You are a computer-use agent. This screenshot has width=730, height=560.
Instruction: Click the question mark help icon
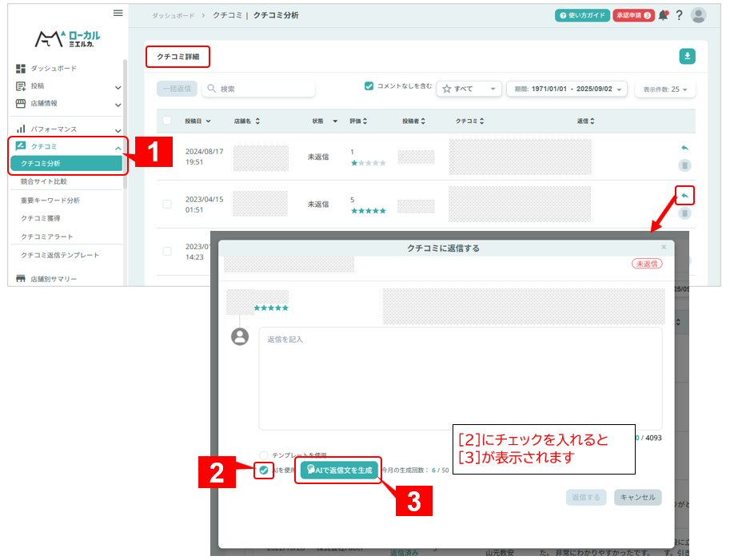(x=679, y=15)
